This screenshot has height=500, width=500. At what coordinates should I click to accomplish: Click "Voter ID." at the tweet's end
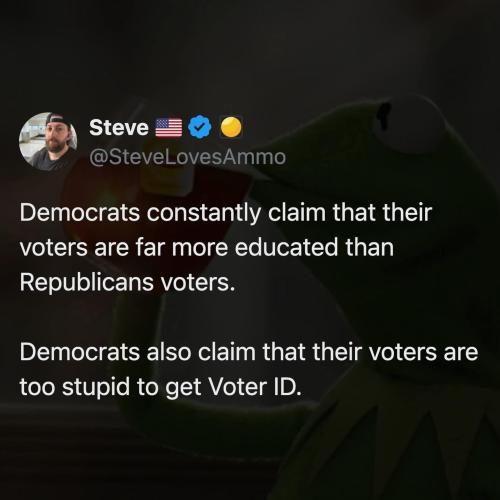click(255, 387)
